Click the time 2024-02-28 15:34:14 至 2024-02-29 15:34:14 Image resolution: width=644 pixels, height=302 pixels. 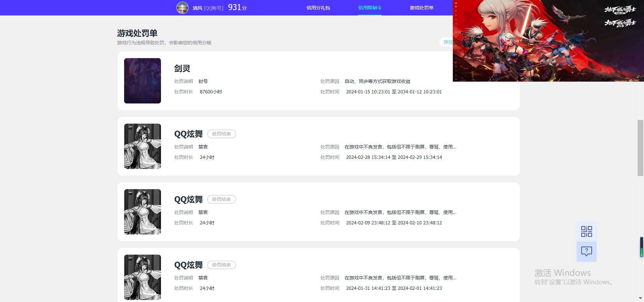(x=394, y=157)
